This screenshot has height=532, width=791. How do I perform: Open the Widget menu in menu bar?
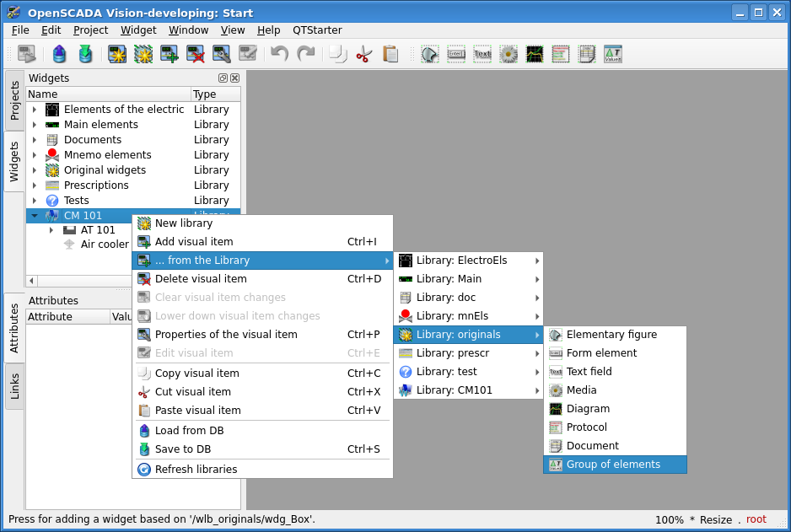pyautogui.click(x=138, y=30)
